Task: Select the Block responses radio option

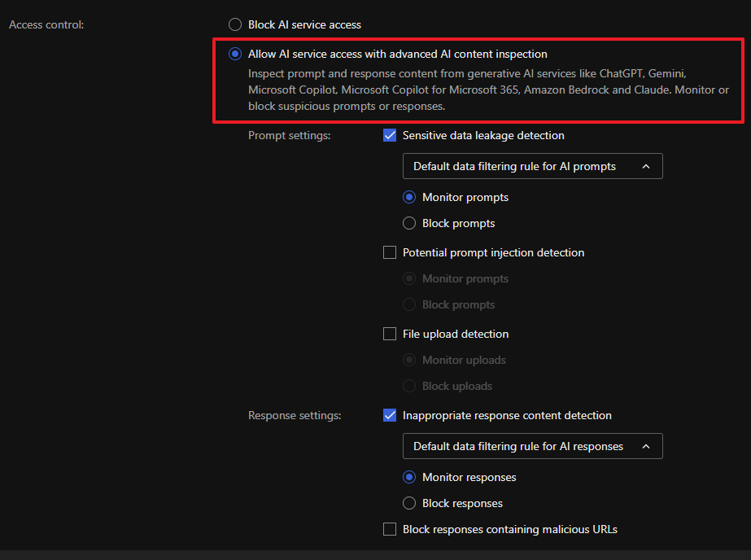Action: (409, 503)
